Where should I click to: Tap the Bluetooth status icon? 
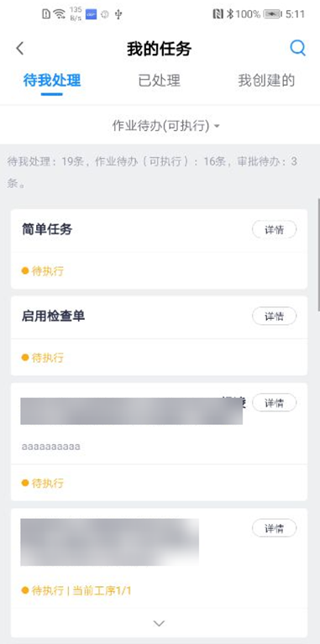click(x=230, y=14)
